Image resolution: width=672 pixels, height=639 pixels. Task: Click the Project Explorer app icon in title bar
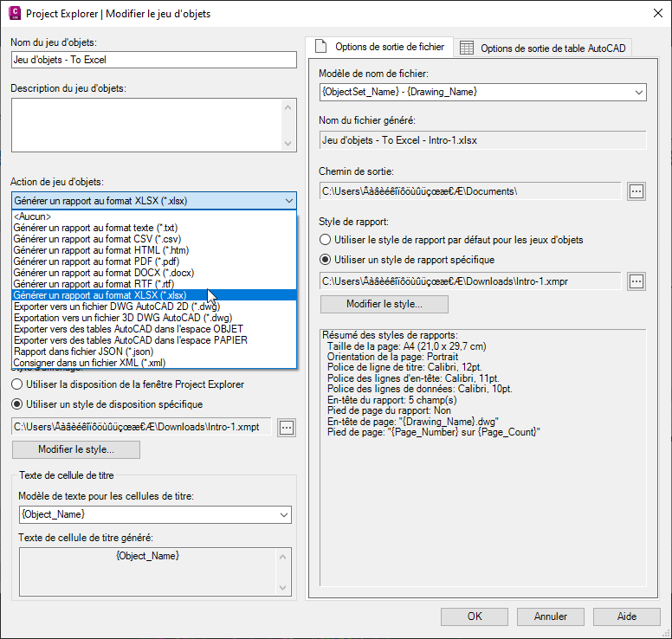click(x=15, y=13)
